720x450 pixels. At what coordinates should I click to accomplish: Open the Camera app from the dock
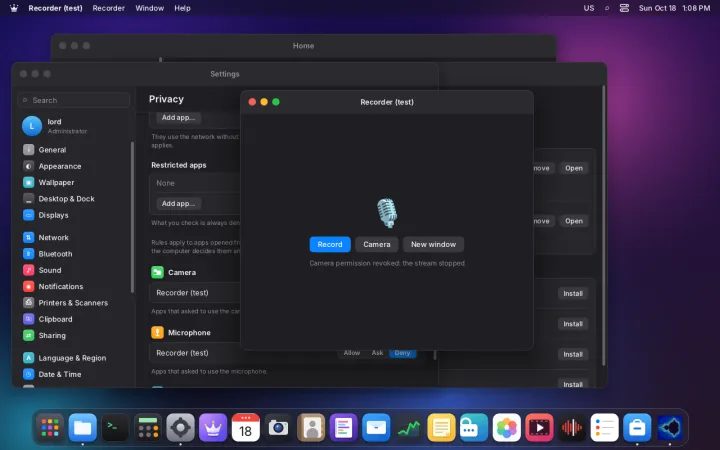(278, 428)
